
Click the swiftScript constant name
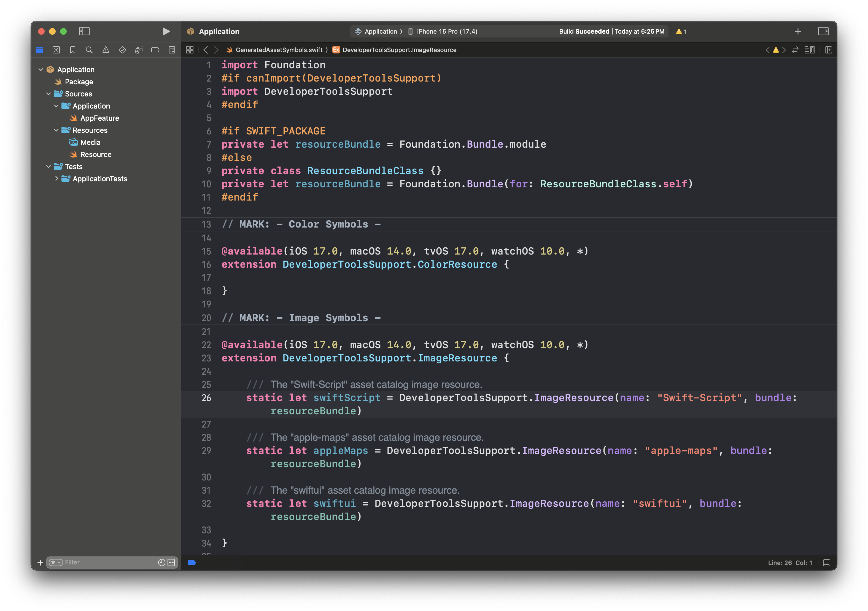[347, 398]
